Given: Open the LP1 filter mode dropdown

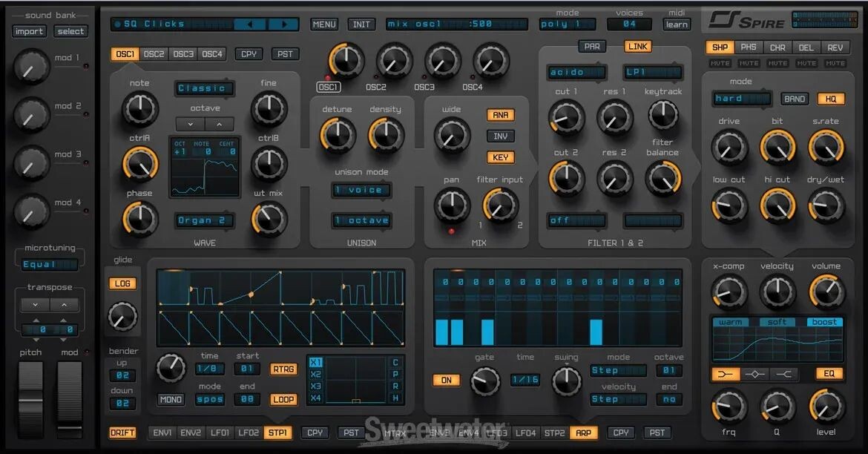Looking at the screenshot, I should [x=653, y=72].
